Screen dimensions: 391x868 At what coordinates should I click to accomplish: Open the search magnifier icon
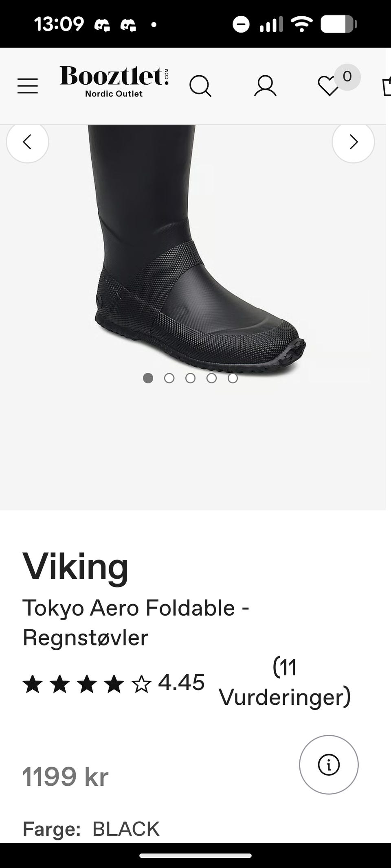pos(200,86)
